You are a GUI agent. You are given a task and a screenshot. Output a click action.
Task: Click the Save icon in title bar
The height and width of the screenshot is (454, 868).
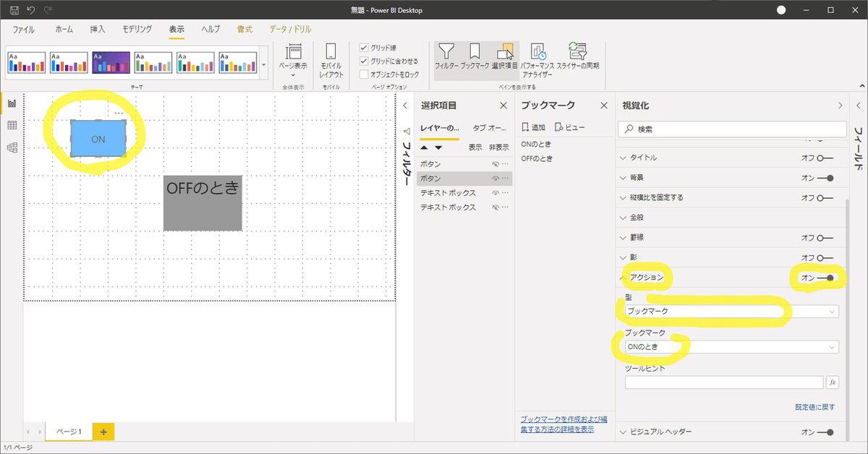click(14, 10)
